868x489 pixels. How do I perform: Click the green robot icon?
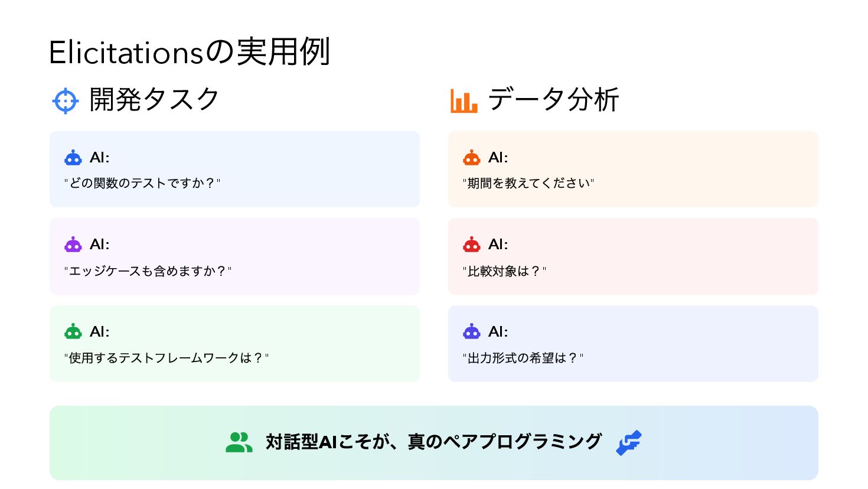(x=73, y=331)
